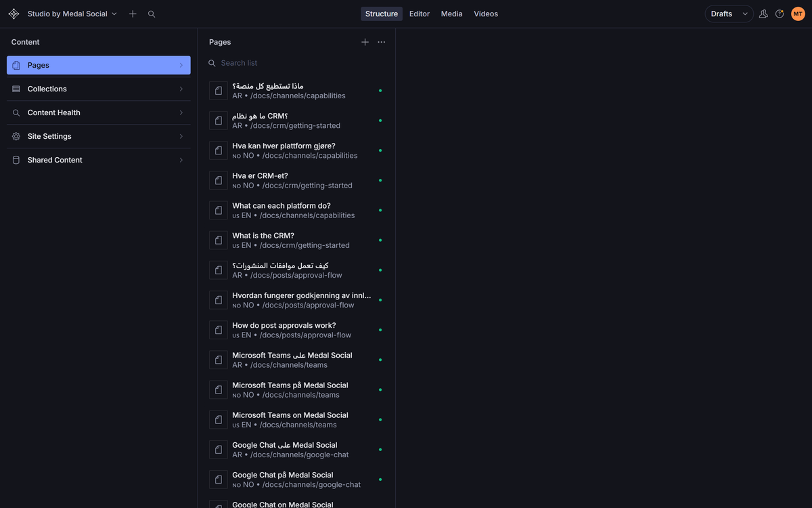Viewport: 812px width, 508px height.
Task: Click document icon of 'Microsoft Teams on Medal Social'
Action: coord(219,419)
